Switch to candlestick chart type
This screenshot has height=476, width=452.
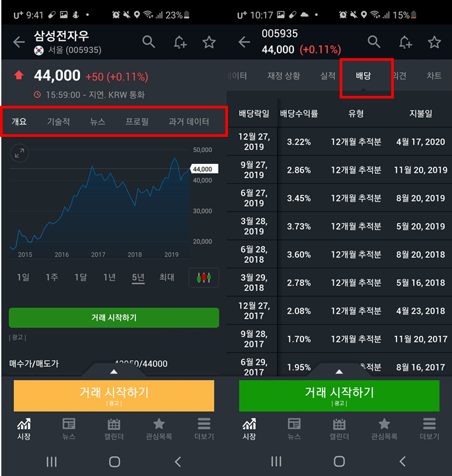[x=204, y=278]
